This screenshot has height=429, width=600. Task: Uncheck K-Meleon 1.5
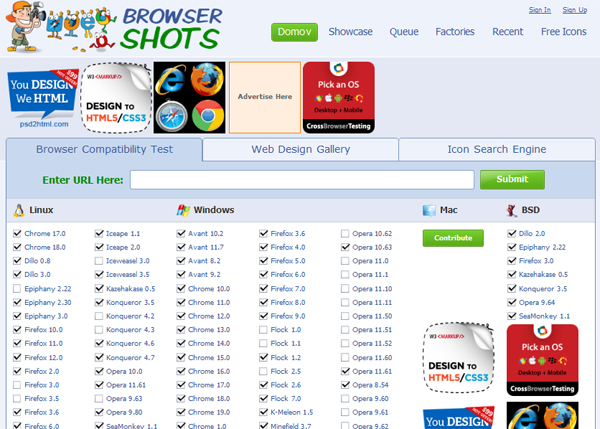(x=263, y=412)
